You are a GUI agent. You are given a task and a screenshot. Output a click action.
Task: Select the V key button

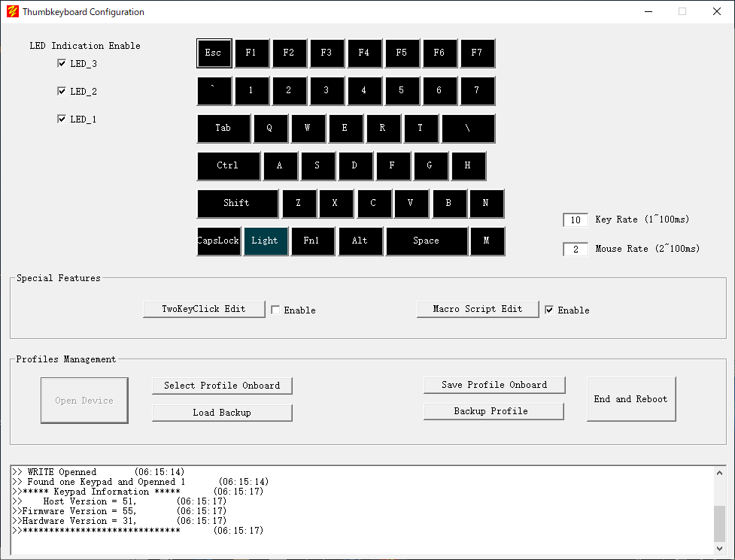coord(412,204)
